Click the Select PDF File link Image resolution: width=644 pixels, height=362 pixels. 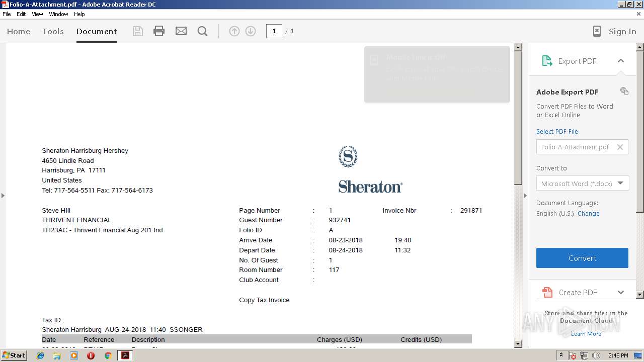pyautogui.click(x=557, y=131)
